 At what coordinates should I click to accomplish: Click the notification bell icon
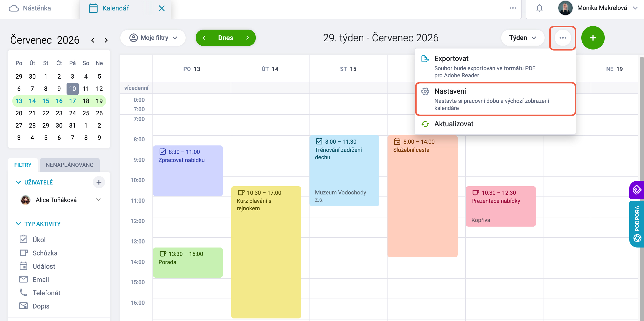539,8
